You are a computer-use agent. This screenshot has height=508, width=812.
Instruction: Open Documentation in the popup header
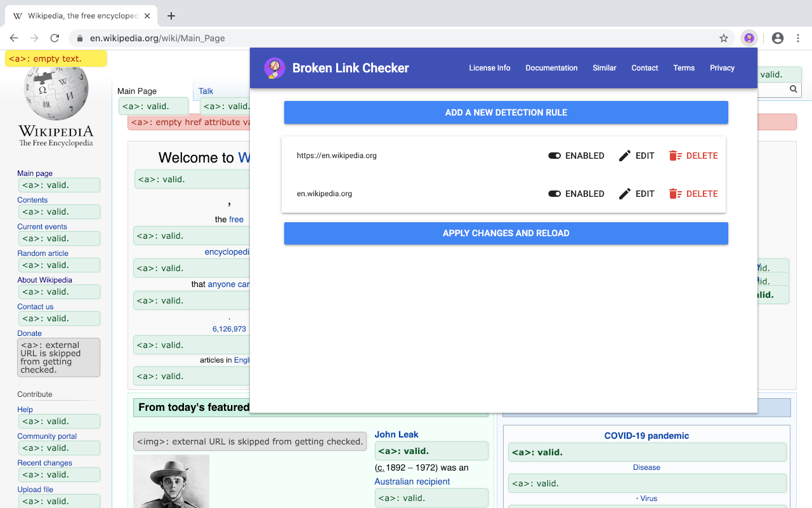click(551, 68)
